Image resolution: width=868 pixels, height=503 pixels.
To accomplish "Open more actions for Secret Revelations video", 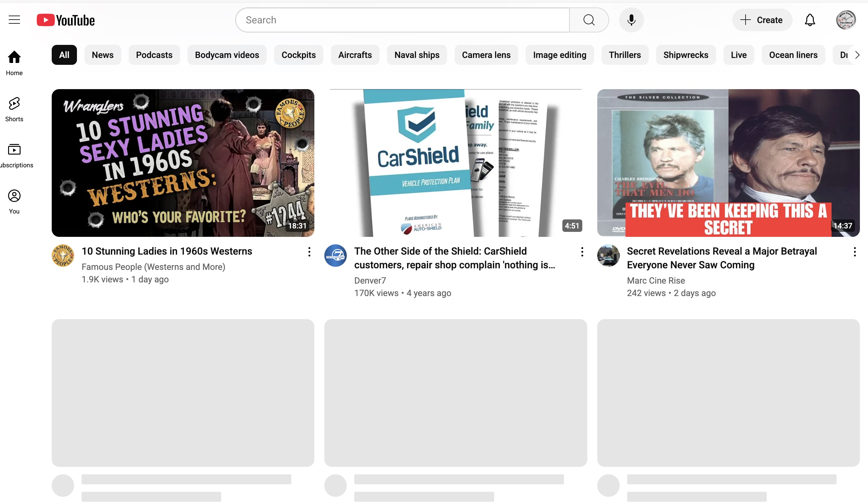I will click(x=855, y=252).
